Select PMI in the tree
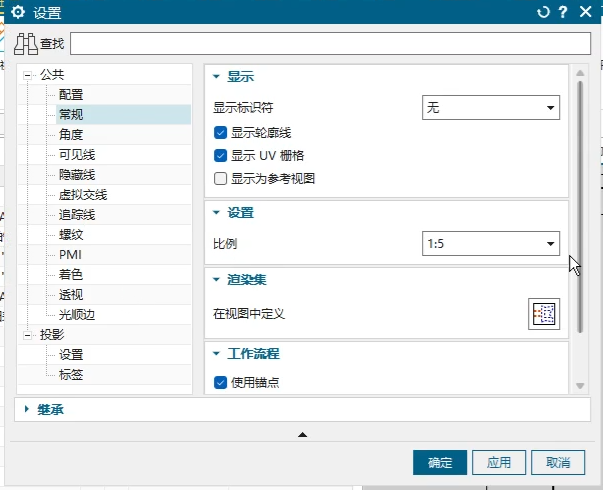The height and width of the screenshot is (490, 603). pos(70,255)
